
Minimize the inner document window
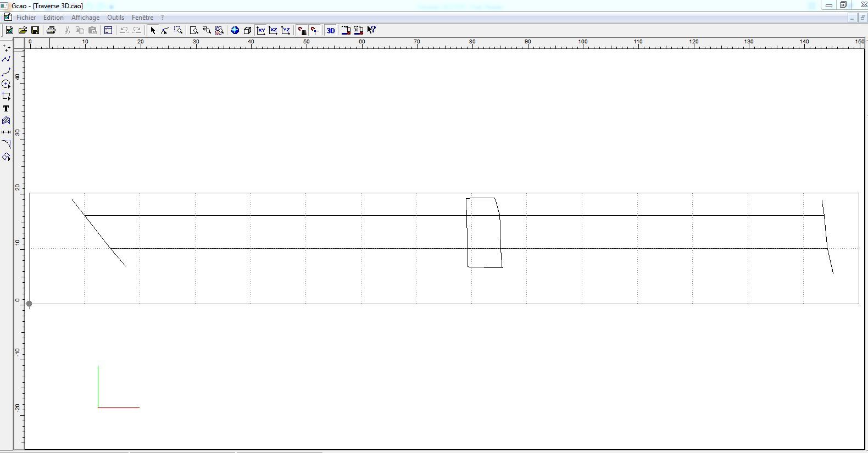pyautogui.click(x=852, y=18)
